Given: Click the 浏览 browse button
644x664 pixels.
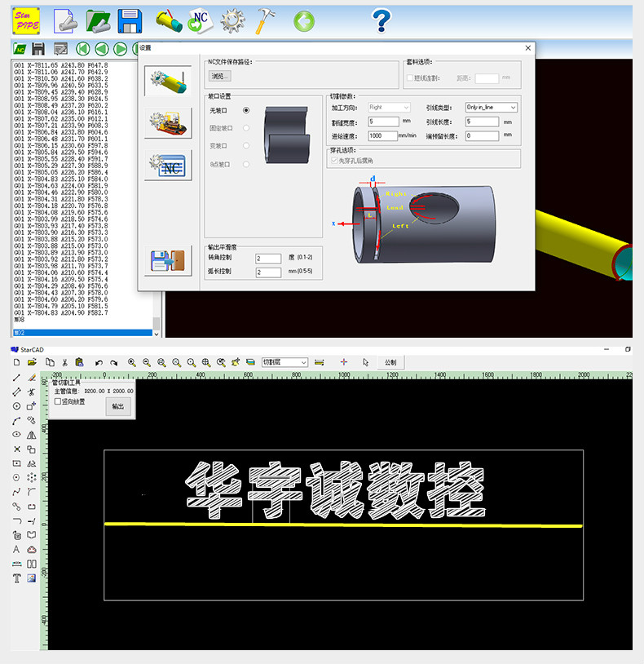Looking at the screenshot, I should pyautogui.click(x=219, y=76).
